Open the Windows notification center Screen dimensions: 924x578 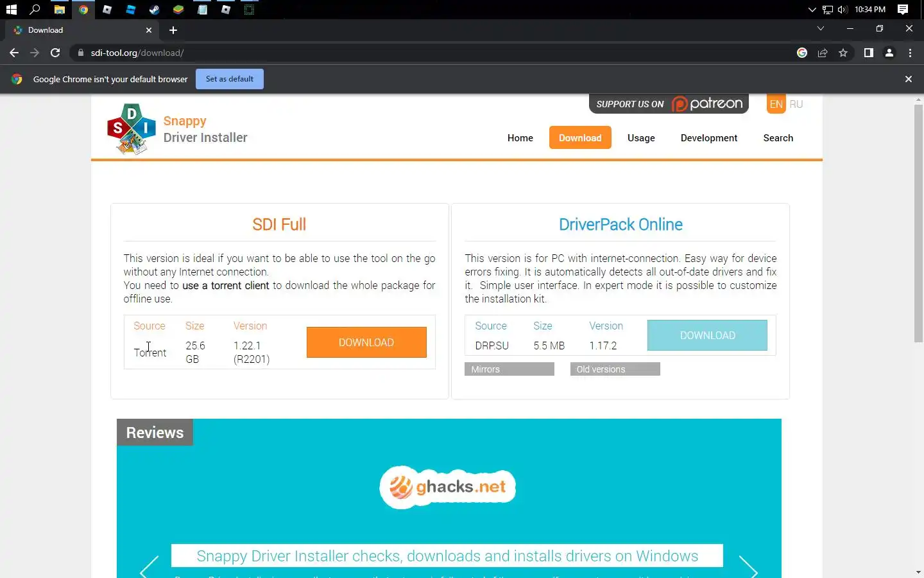[x=903, y=10]
